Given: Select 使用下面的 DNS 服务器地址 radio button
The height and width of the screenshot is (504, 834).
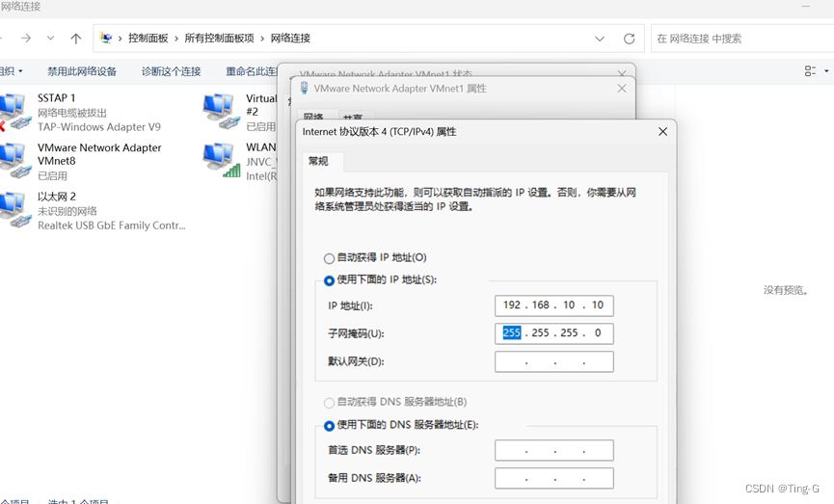Looking at the screenshot, I should tap(329, 426).
